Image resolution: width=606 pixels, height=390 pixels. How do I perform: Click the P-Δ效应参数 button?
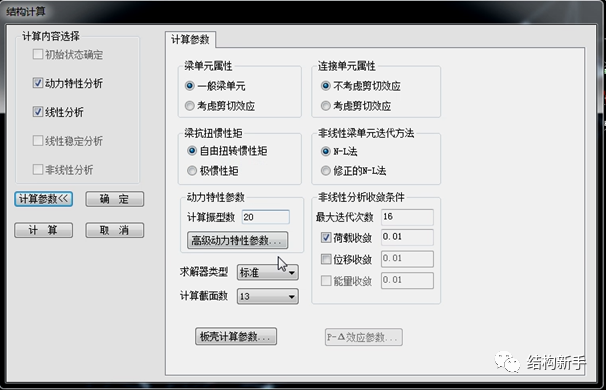click(x=363, y=337)
